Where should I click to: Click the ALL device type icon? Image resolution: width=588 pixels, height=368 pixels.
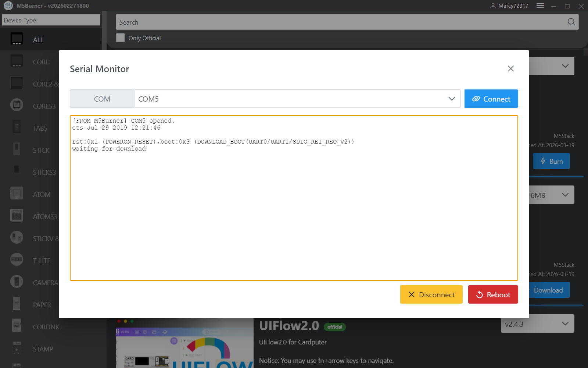[x=17, y=39]
